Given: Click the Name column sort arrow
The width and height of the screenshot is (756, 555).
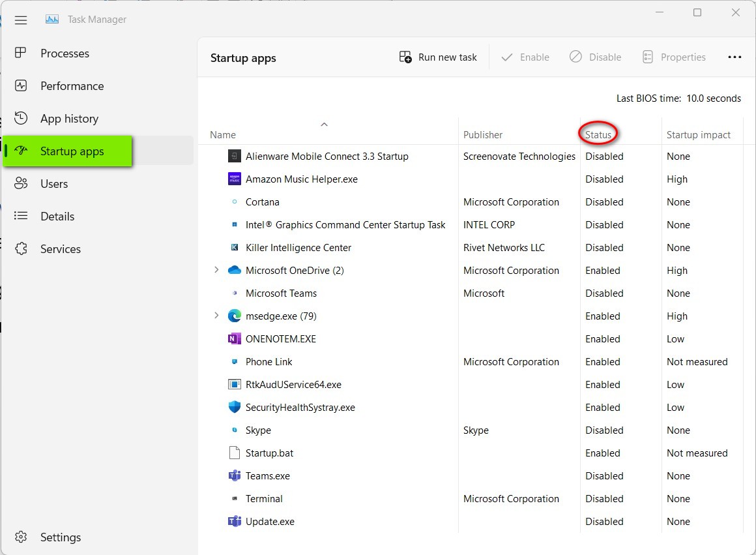Looking at the screenshot, I should (324, 124).
